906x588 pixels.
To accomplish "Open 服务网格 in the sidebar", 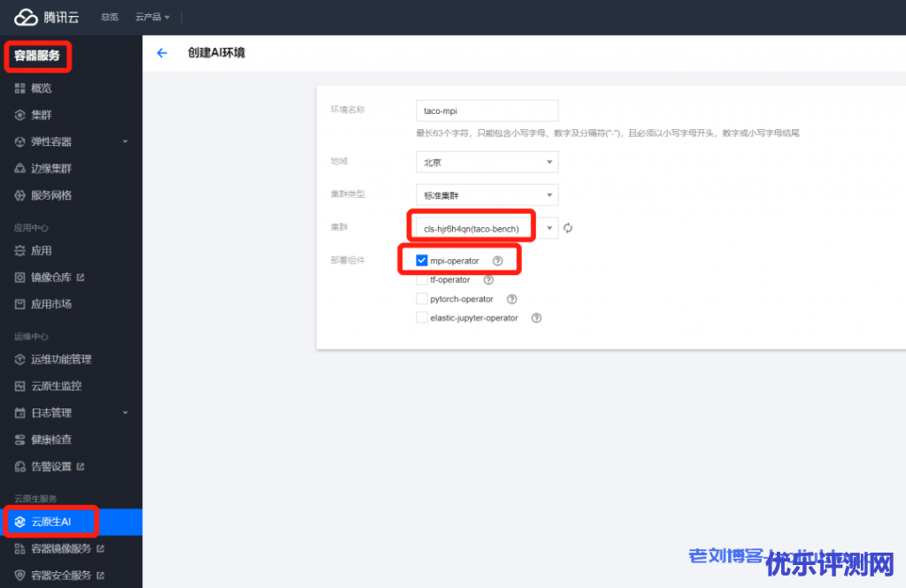I will pyautogui.click(x=51, y=195).
